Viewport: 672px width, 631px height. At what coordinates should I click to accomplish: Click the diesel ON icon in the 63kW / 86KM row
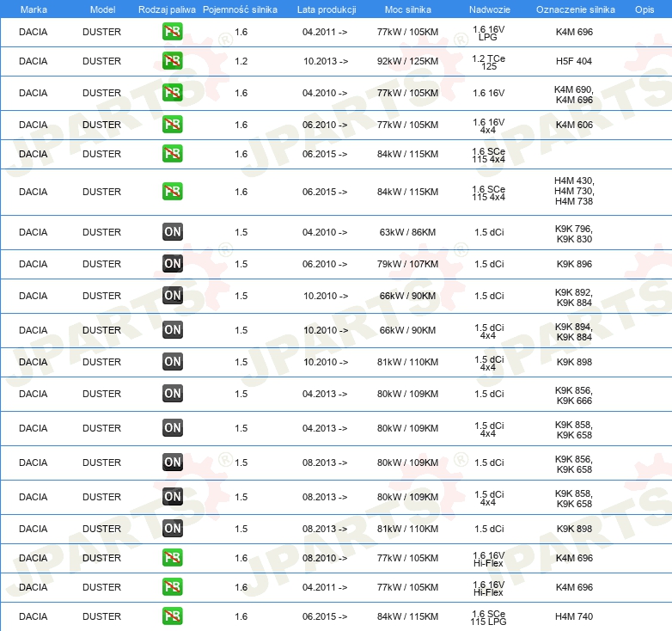[x=173, y=232]
